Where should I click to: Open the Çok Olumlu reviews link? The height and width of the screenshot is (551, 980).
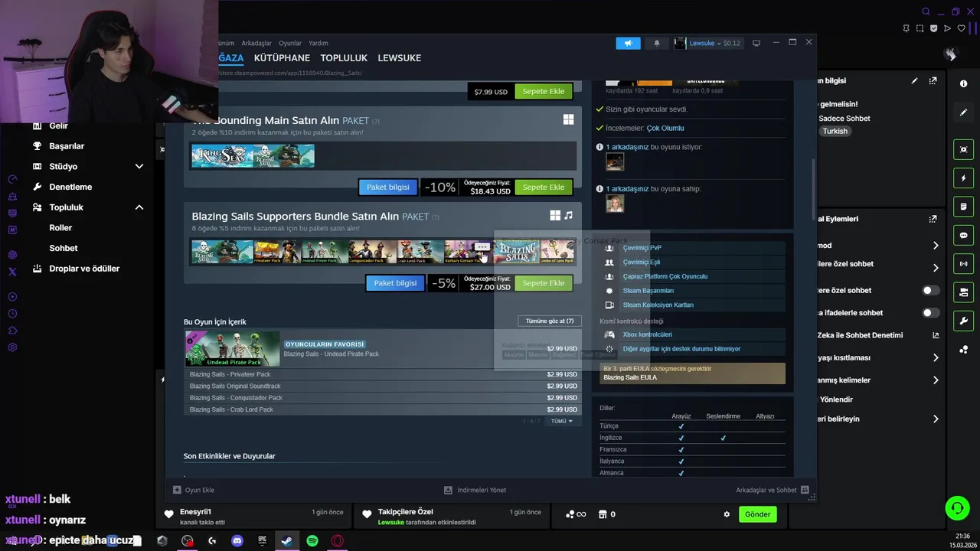tap(665, 129)
